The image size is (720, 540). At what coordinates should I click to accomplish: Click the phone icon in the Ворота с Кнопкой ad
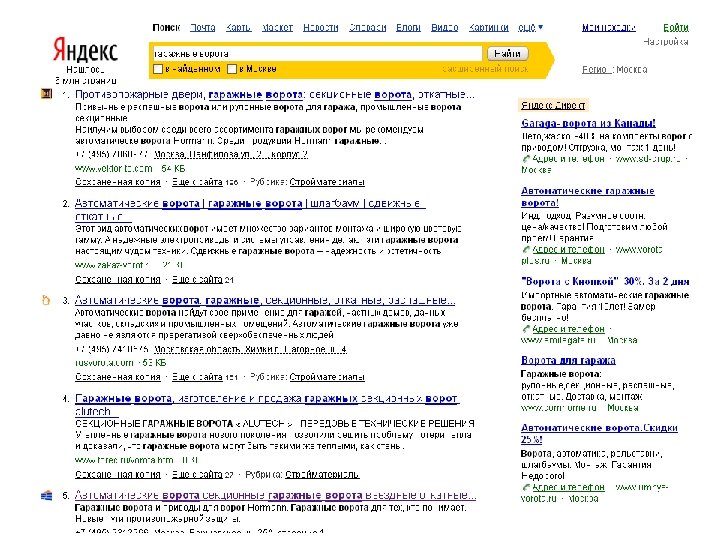pyautogui.click(x=526, y=329)
